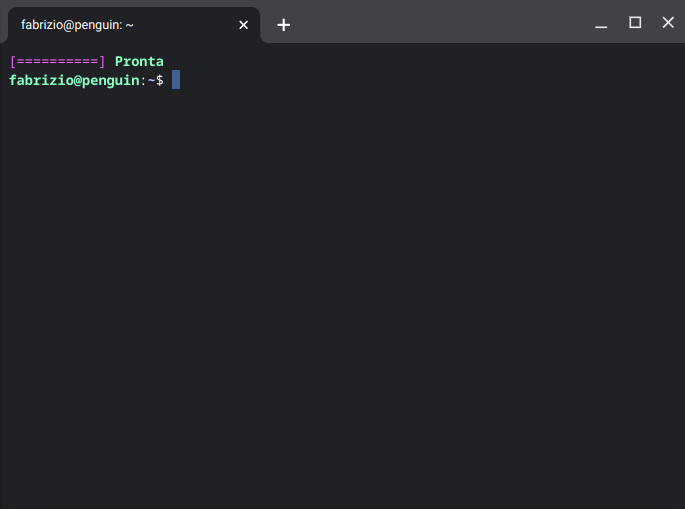685x509 pixels.
Task: Close the Terminal window
Action: click(x=668, y=23)
